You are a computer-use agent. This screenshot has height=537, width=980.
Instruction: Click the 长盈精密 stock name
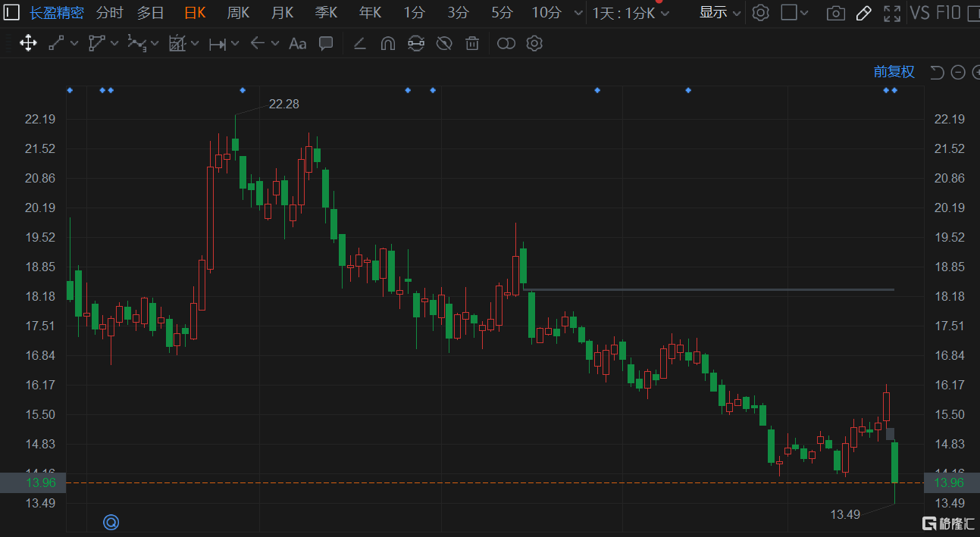coord(57,12)
